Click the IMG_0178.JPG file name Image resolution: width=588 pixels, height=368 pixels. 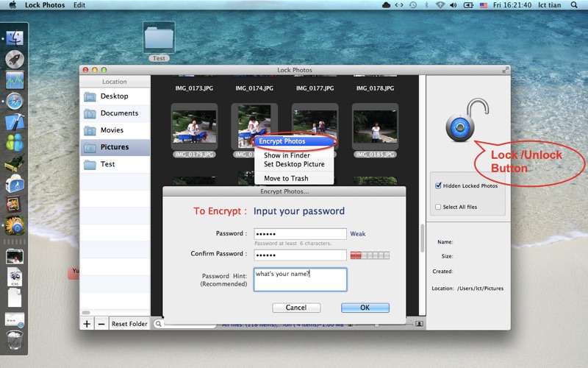[375, 88]
